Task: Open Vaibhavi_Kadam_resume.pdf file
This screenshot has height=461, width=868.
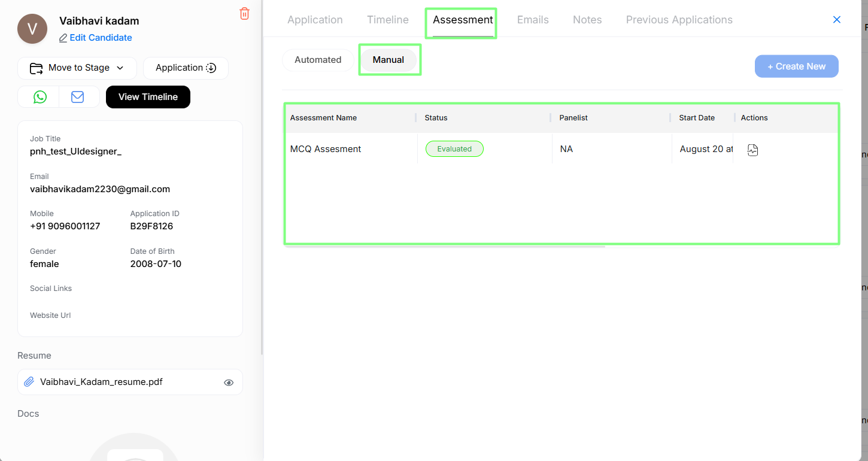Action: point(101,382)
